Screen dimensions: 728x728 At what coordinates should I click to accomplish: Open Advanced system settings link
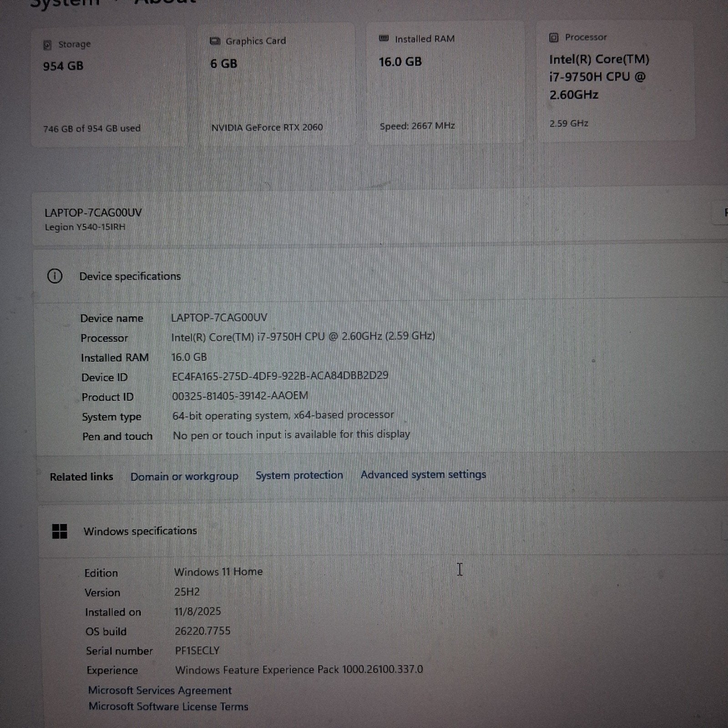tap(423, 475)
